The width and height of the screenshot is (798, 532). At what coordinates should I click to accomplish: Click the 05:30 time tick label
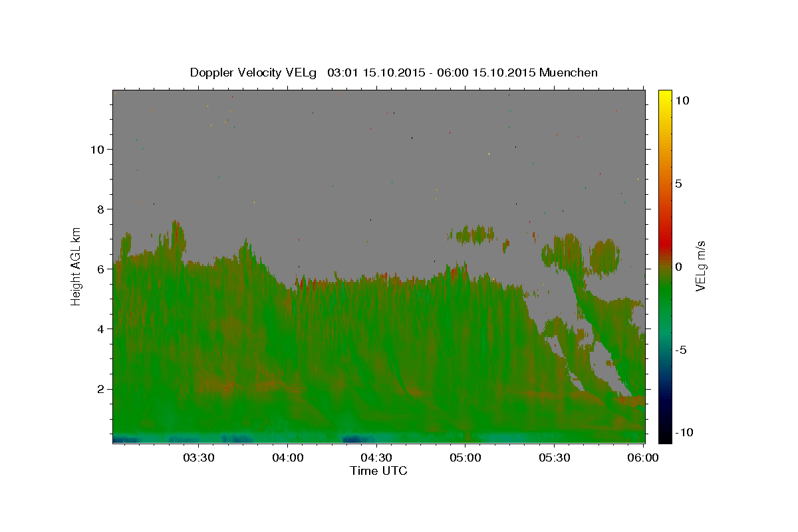point(555,458)
